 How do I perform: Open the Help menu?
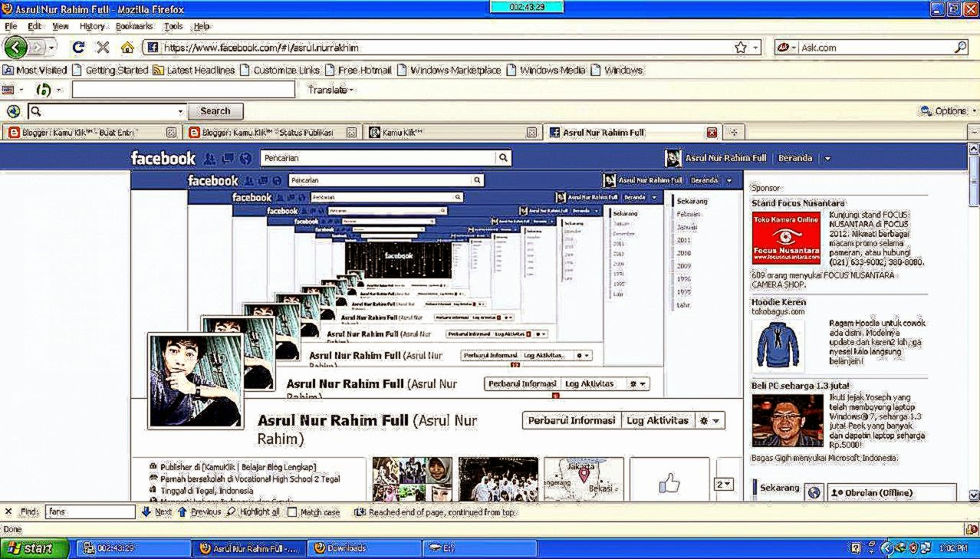201,26
